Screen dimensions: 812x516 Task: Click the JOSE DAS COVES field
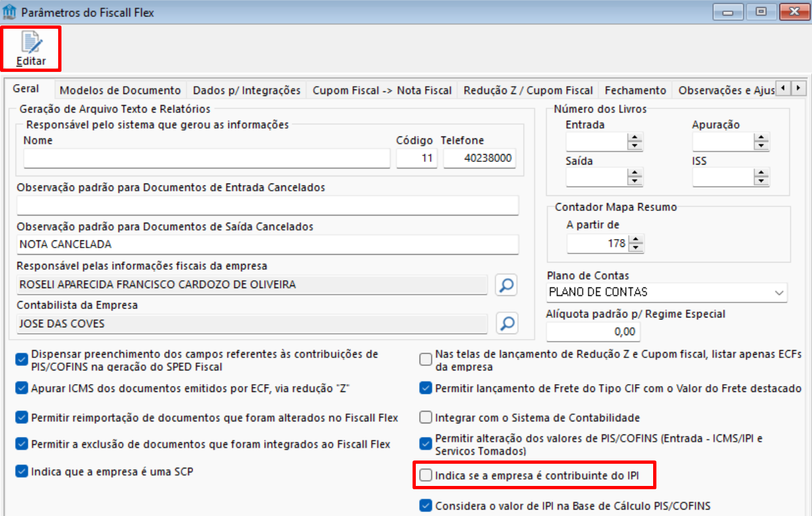pyautogui.click(x=252, y=324)
